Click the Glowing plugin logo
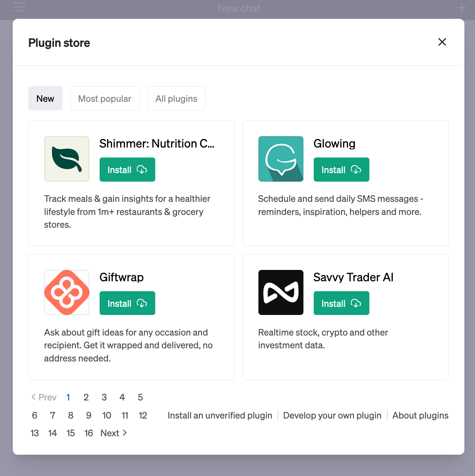 pos(281,159)
